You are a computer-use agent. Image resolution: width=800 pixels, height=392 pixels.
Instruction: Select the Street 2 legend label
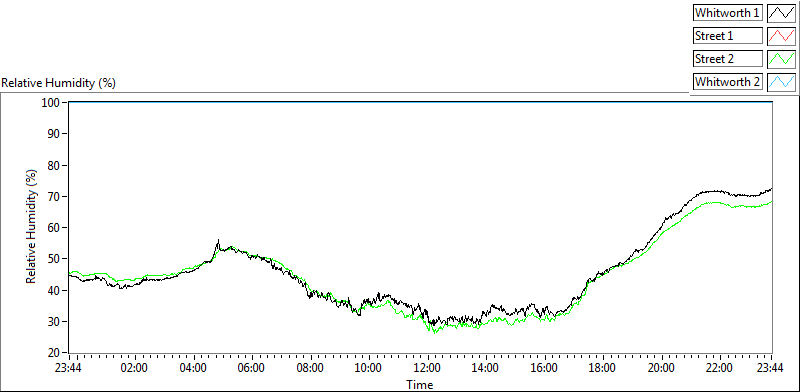[728, 59]
